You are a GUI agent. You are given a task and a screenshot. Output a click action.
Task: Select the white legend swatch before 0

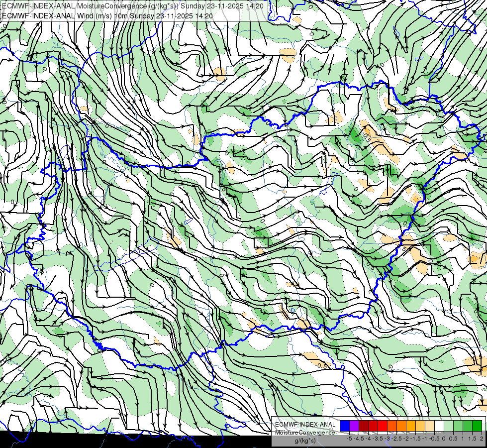pos(439,426)
